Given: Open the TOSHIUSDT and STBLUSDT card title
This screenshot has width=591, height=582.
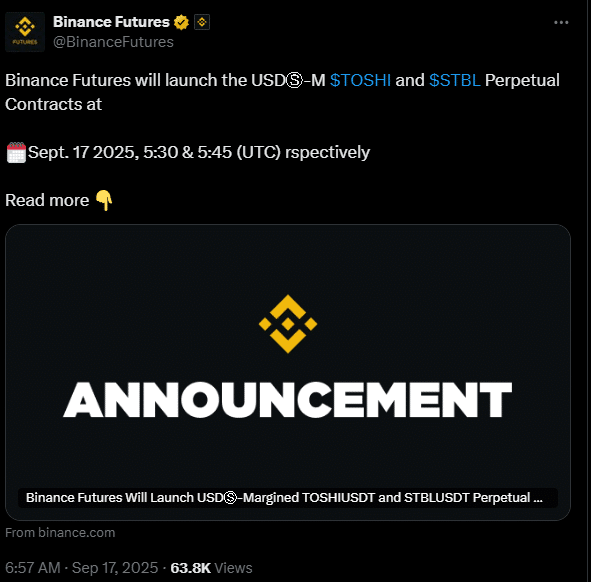Looking at the screenshot, I should click(x=284, y=498).
